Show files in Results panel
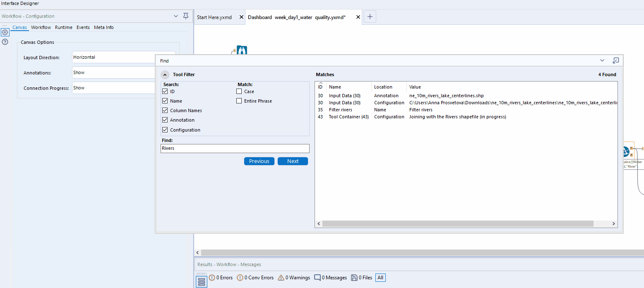 tap(361, 278)
